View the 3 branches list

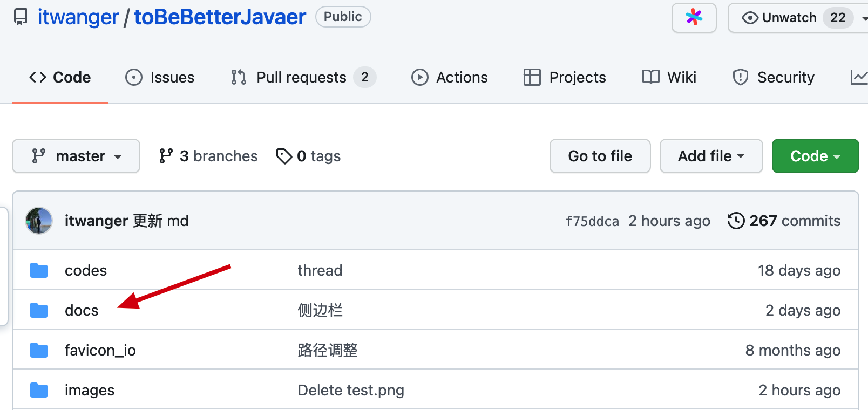pos(208,156)
